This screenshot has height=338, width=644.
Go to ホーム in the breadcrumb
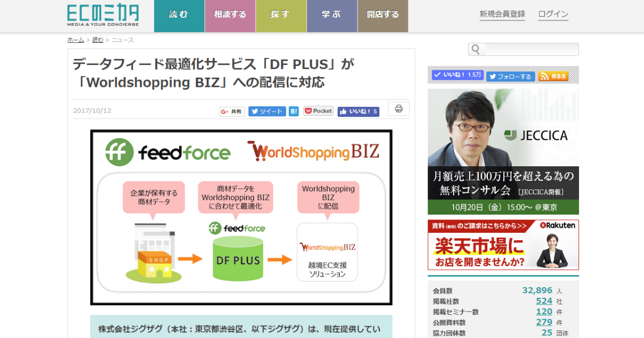click(76, 40)
